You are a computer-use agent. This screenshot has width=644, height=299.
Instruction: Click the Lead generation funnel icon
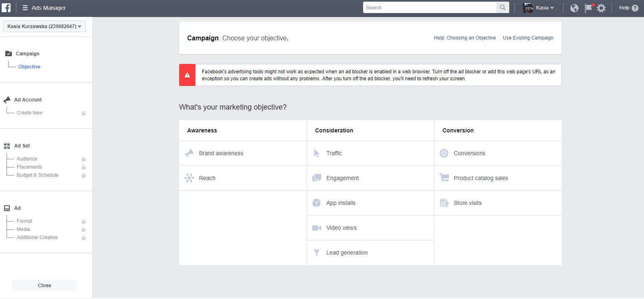pos(317,253)
